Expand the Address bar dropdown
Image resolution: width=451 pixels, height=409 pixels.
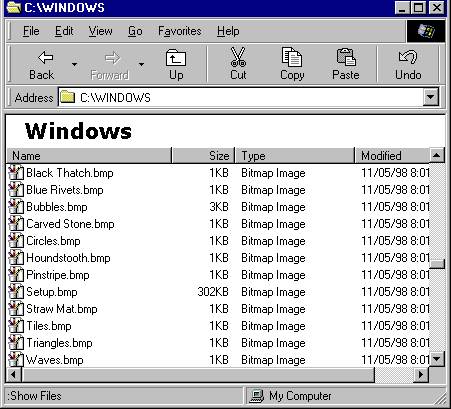[x=431, y=97]
